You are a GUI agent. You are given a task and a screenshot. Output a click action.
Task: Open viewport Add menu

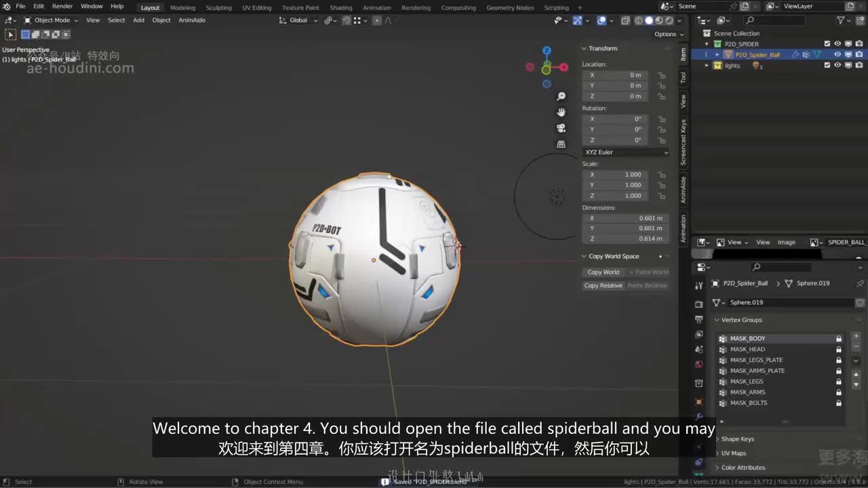pos(138,20)
